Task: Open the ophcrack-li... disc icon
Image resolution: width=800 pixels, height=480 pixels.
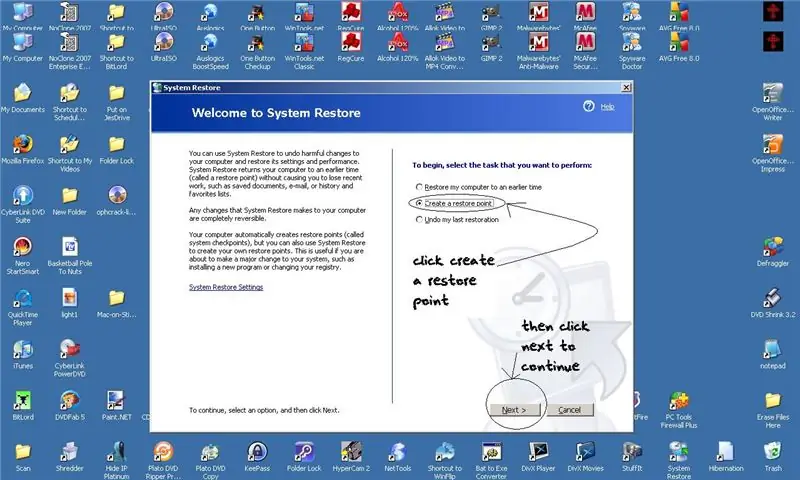Action: click(x=117, y=196)
